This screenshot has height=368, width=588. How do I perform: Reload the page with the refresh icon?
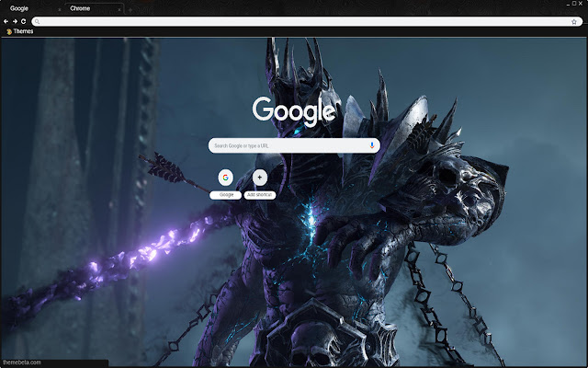coord(24,21)
